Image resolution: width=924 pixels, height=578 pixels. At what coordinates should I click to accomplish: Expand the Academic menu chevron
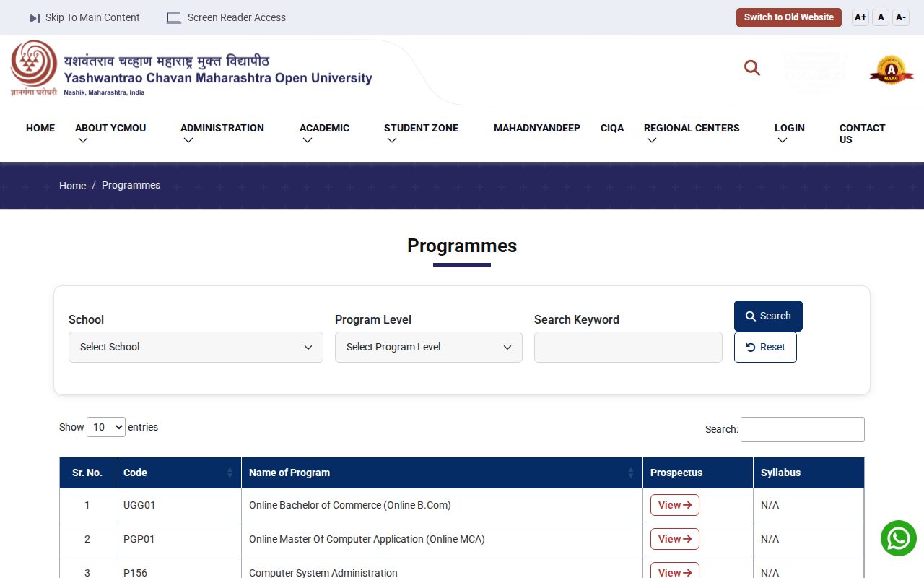click(x=308, y=141)
